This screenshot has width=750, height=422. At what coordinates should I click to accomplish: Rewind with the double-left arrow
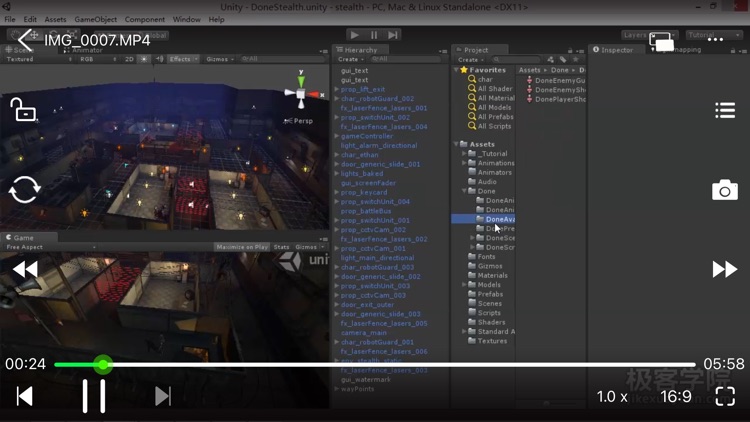(25, 269)
